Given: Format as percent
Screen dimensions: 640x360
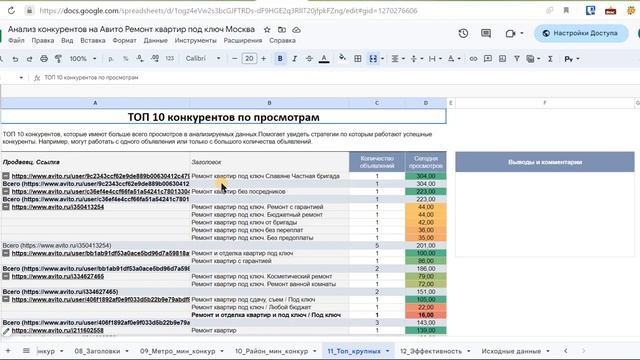Looking at the screenshot, I should point(126,59).
